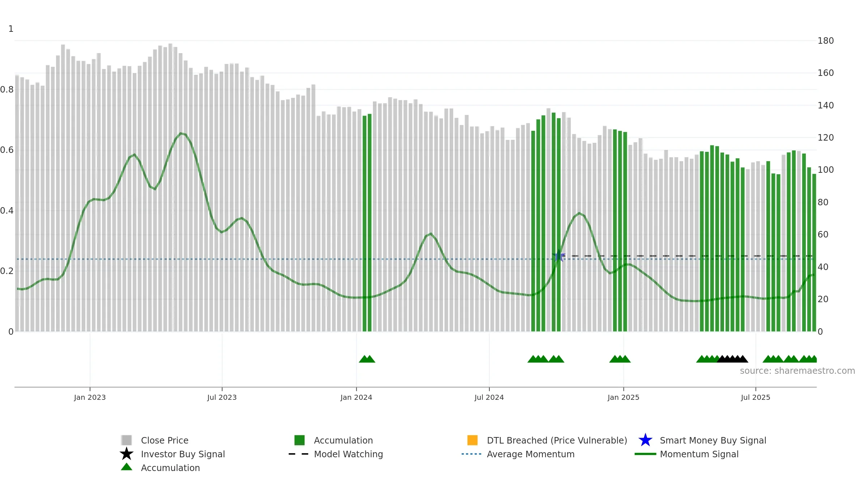Click the green Accumulation triangle legend icon
Image resolution: width=868 pixels, height=488 pixels.
pyautogui.click(x=126, y=467)
